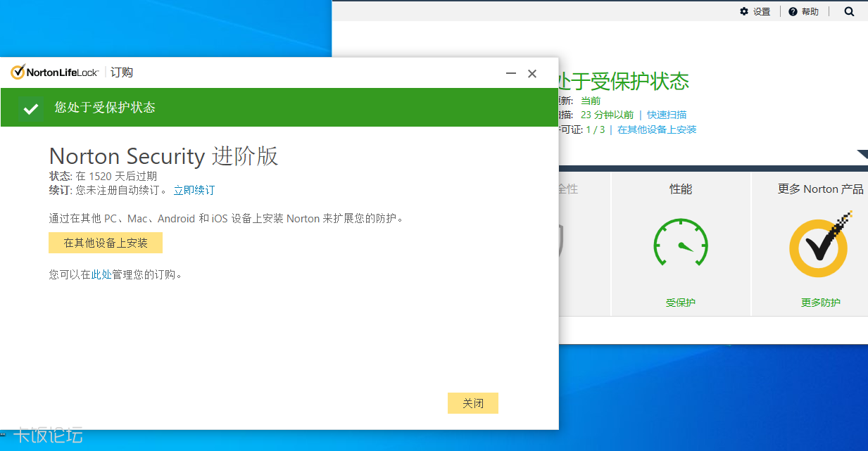
Task: Click the 受保护 status text under the gauge
Action: point(680,302)
